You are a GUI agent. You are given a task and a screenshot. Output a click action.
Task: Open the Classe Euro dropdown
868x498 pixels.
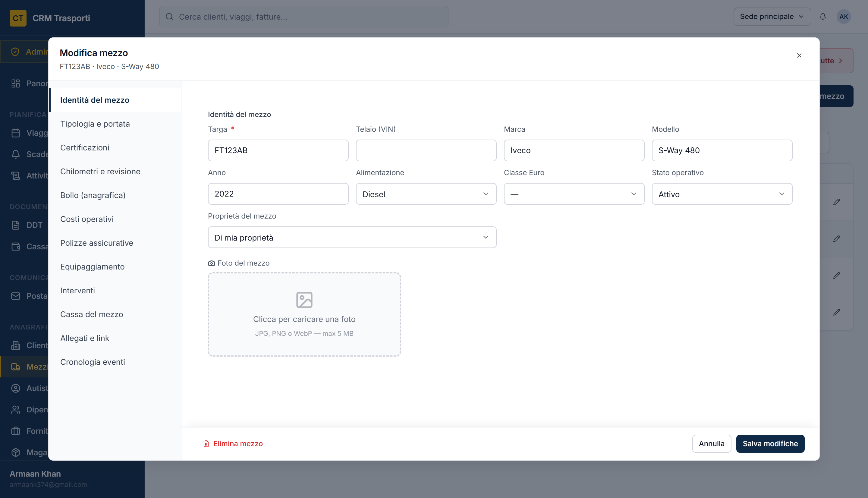pyautogui.click(x=574, y=194)
